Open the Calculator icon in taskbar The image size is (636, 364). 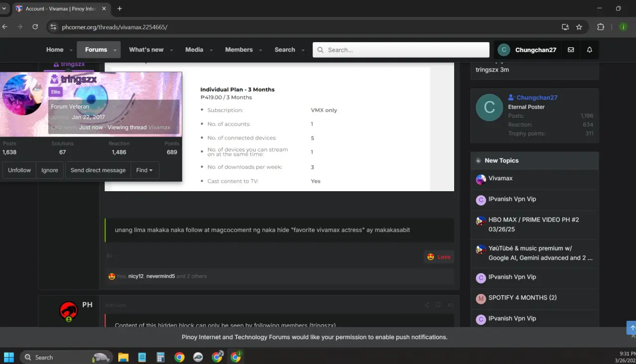160,357
